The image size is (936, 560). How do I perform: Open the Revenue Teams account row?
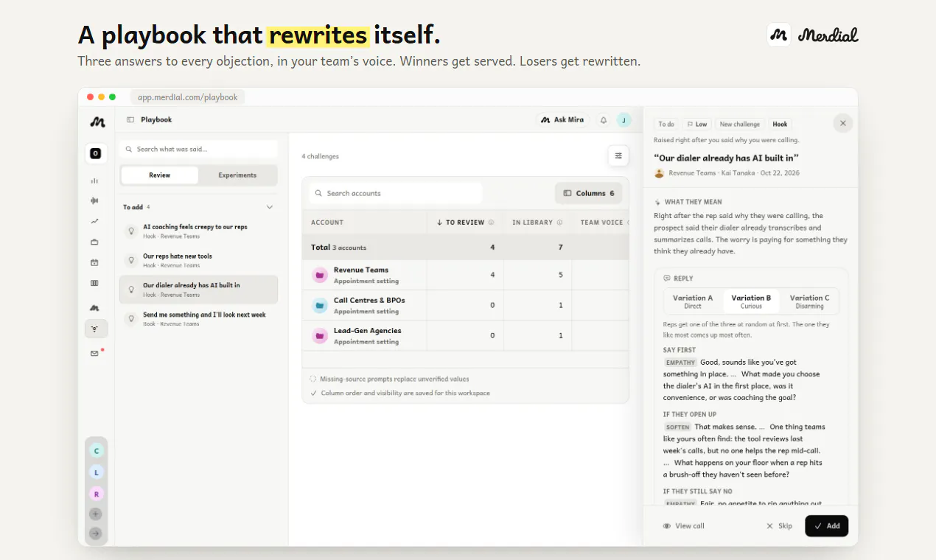466,275
